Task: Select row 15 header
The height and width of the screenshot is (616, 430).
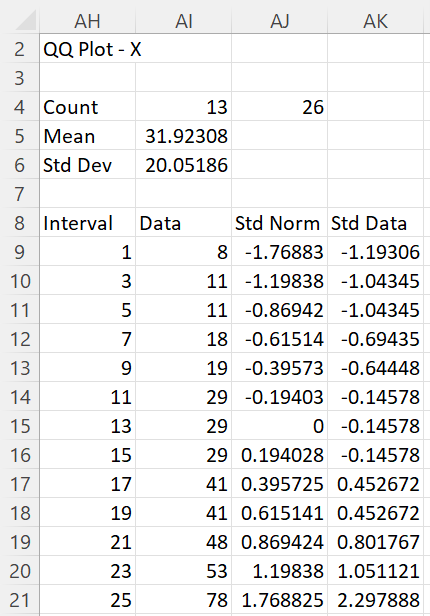Action: pos(20,426)
